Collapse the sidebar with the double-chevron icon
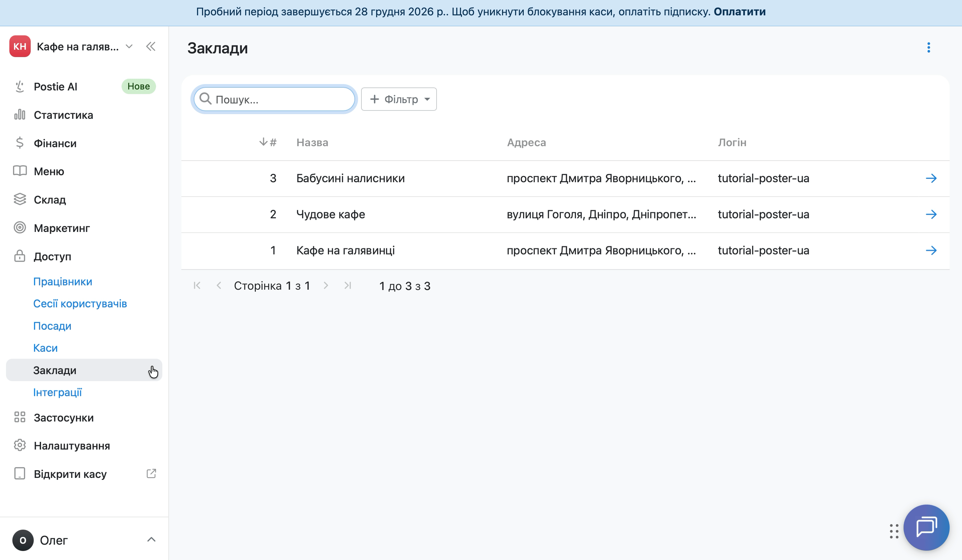This screenshot has height=560, width=962. point(151,46)
